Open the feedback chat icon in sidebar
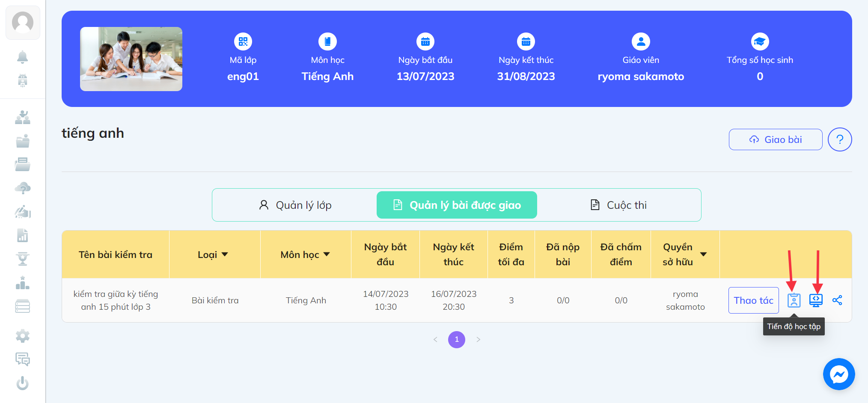 tap(23, 359)
